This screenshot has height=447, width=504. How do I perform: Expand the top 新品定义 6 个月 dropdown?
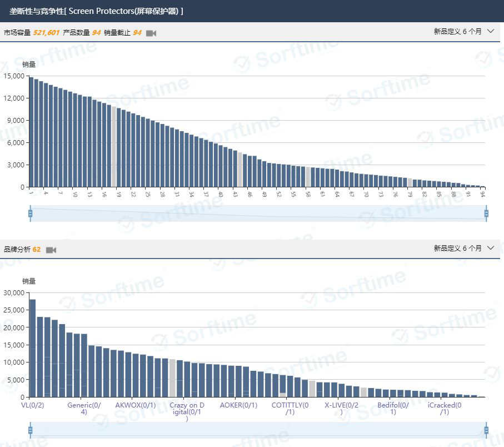[x=463, y=32]
